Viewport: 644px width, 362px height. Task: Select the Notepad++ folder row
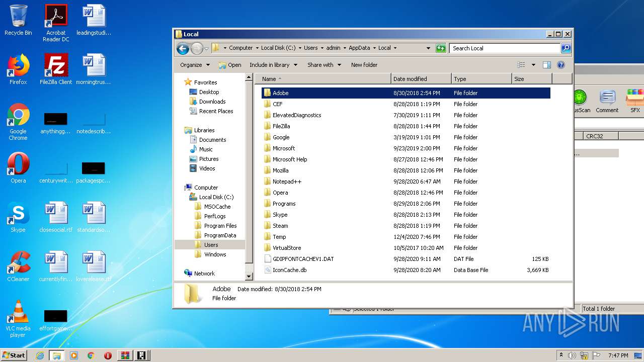pos(406,182)
